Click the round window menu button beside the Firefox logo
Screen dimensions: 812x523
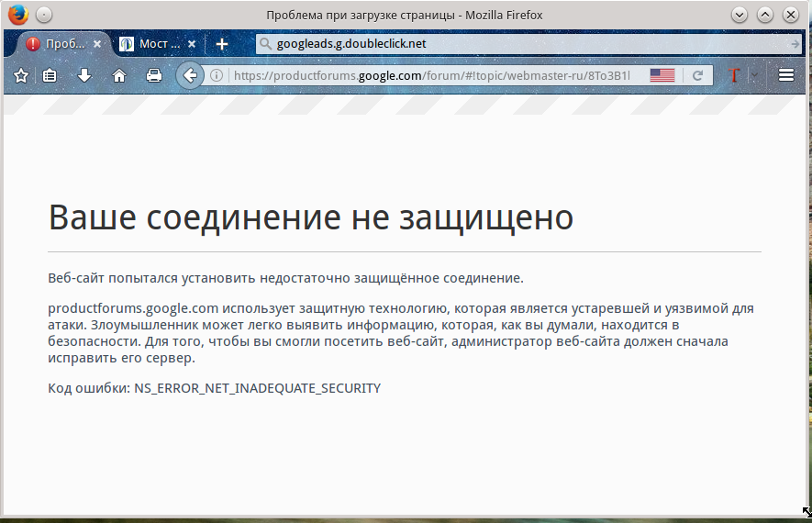pyautogui.click(x=44, y=15)
